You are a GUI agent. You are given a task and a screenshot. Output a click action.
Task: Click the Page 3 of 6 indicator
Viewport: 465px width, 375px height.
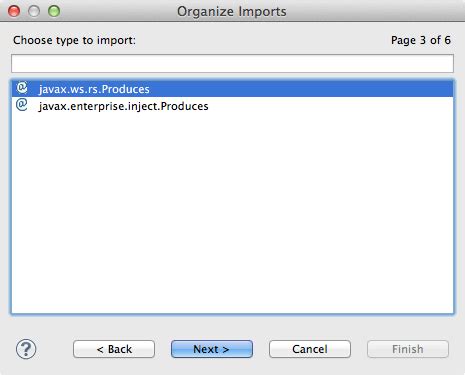(x=421, y=40)
